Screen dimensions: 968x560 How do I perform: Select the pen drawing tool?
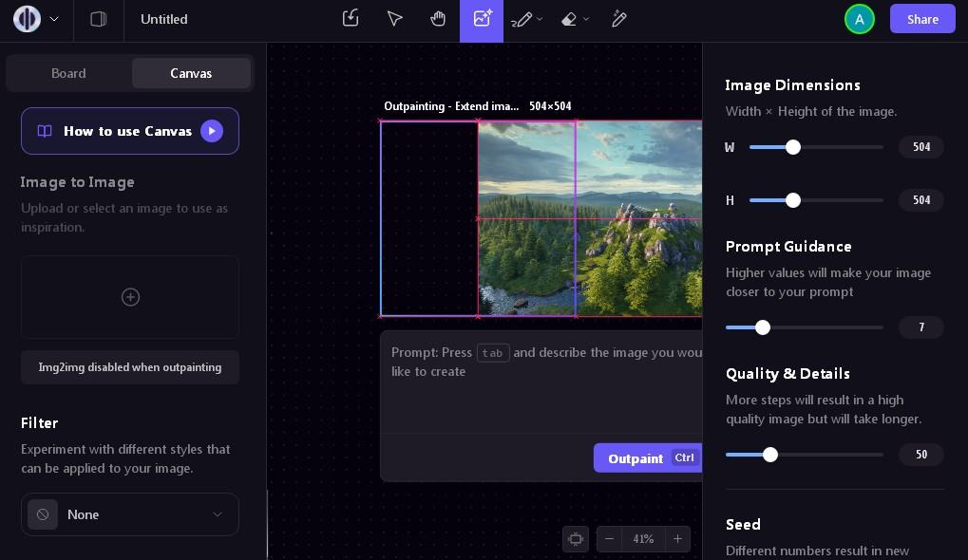pyautogui.click(x=522, y=19)
